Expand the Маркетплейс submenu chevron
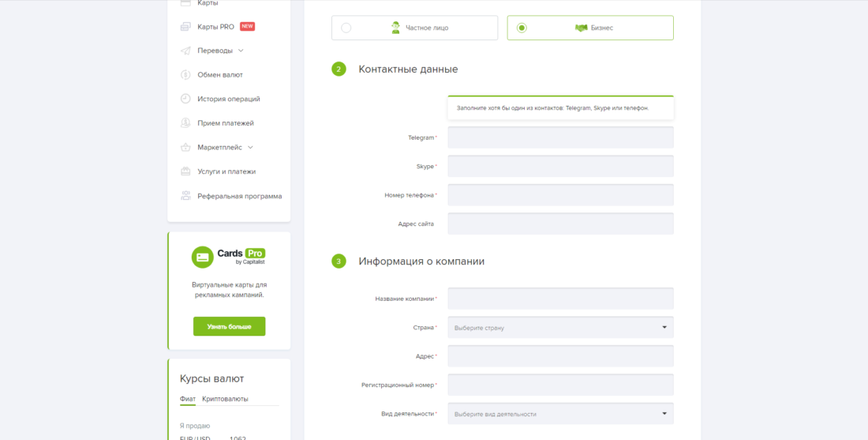This screenshot has width=868, height=440. tap(250, 147)
